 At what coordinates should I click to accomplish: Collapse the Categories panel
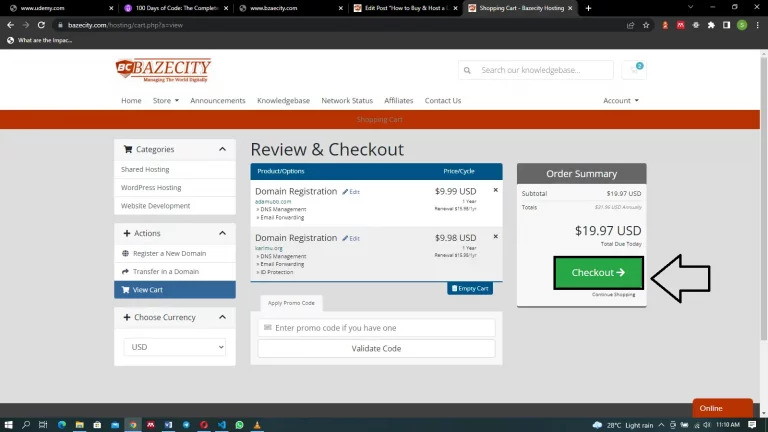(x=222, y=149)
